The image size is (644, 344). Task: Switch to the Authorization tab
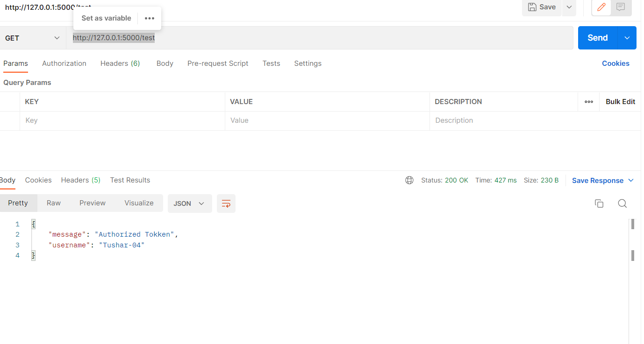coord(64,63)
